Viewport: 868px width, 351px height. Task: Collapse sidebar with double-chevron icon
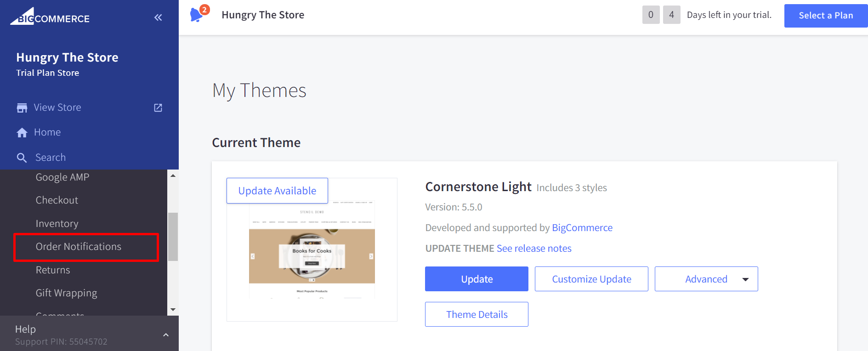point(158,17)
